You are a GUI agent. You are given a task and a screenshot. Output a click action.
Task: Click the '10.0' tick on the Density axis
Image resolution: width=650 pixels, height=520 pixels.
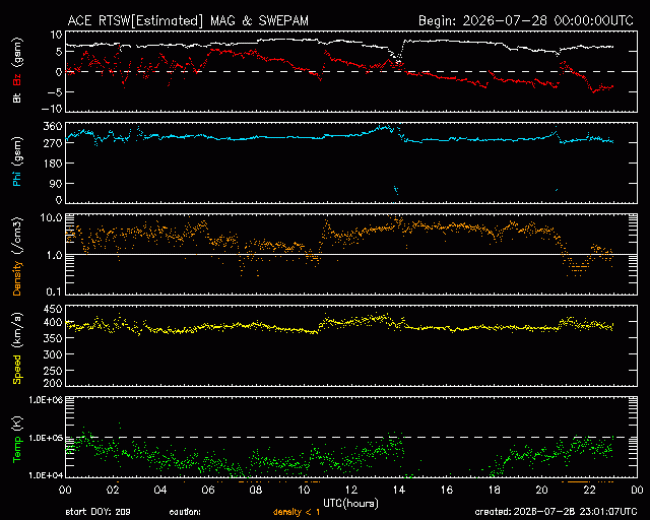(51, 218)
